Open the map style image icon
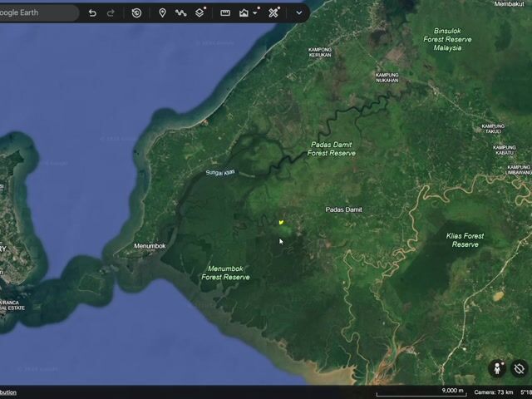This screenshot has height=399, width=532. [x=244, y=13]
